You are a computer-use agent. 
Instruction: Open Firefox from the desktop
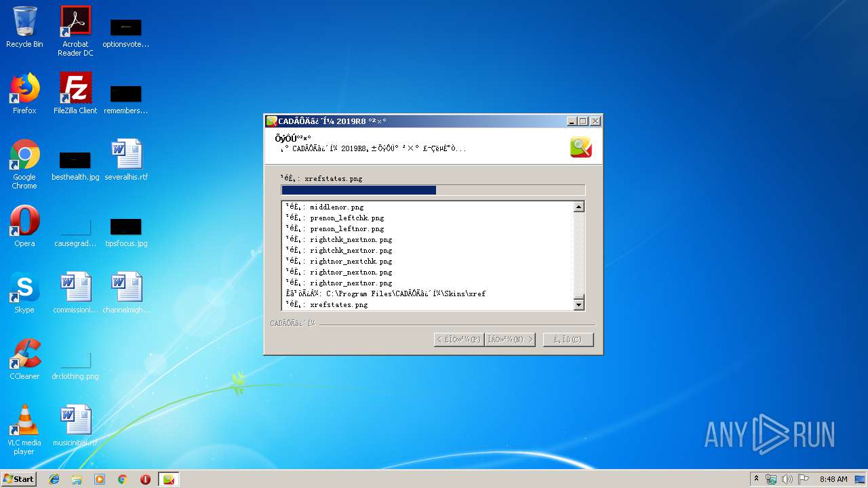click(x=24, y=94)
